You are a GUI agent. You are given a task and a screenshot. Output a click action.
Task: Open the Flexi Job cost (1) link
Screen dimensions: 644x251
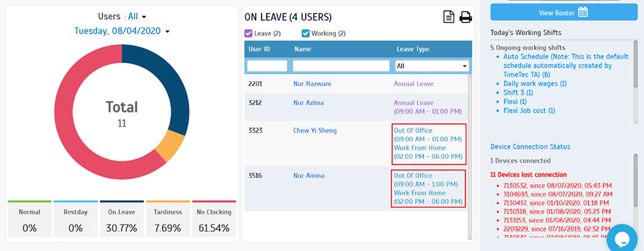pos(529,111)
